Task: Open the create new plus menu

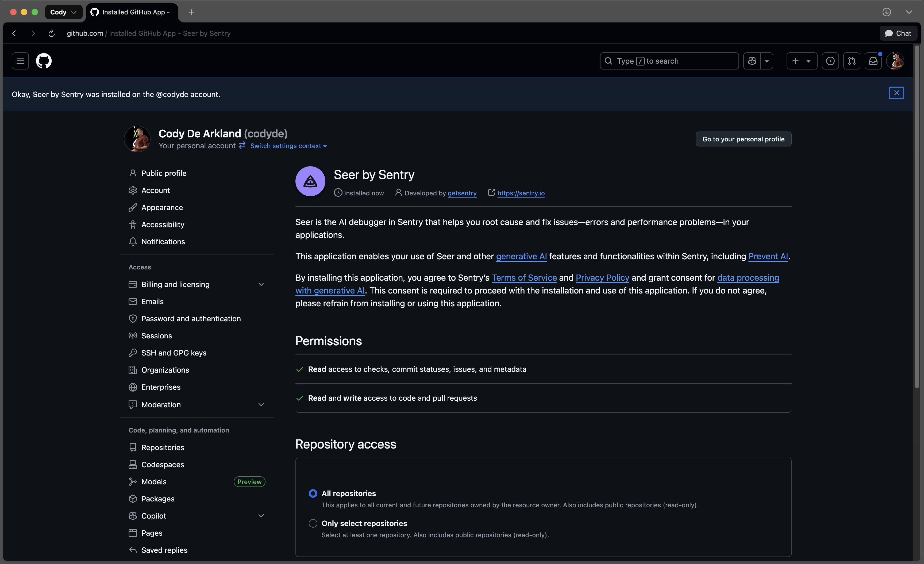Action: [801, 61]
